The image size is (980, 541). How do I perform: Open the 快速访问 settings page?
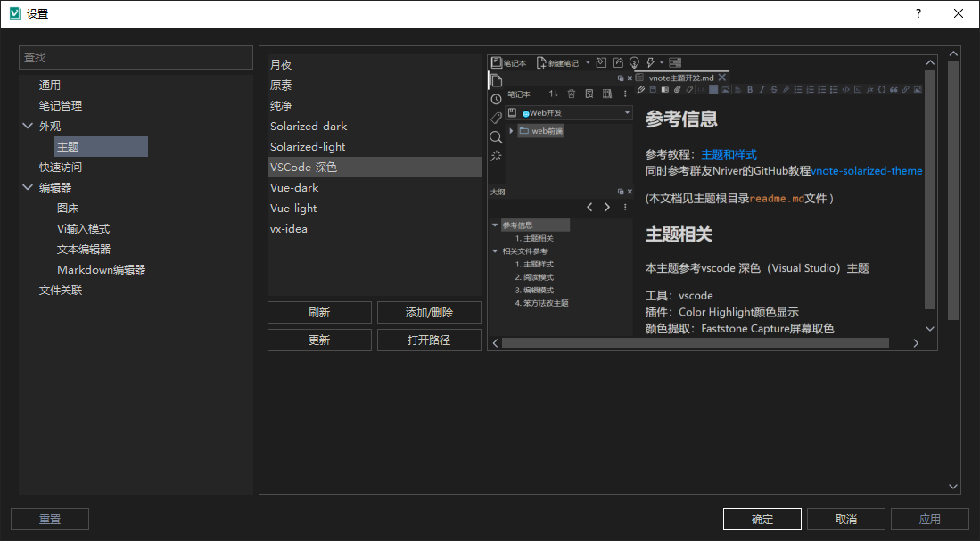(x=61, y=168)
